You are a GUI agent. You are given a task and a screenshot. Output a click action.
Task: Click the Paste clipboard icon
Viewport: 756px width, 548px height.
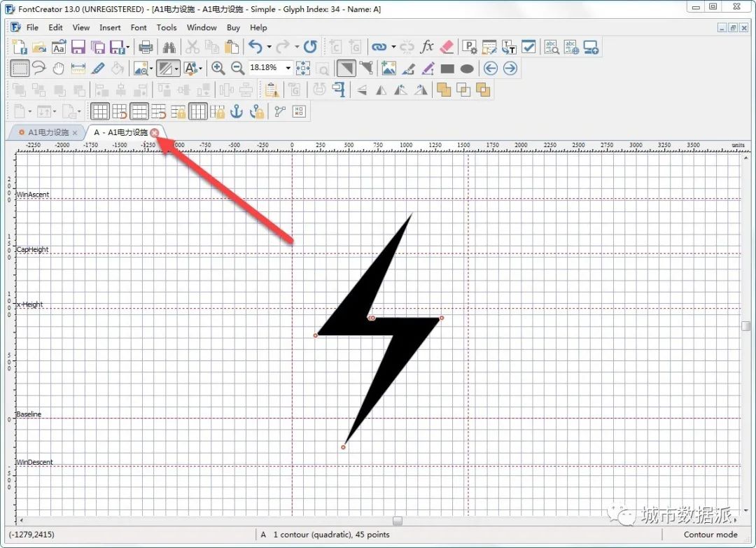click(232, 47)
